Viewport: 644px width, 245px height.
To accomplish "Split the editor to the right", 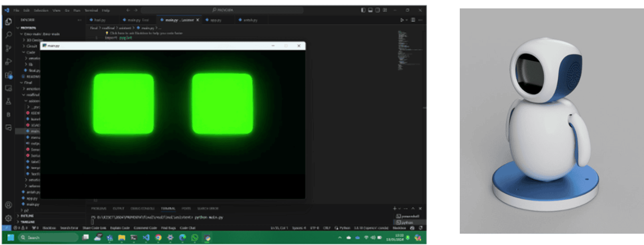I will (413, 20).
